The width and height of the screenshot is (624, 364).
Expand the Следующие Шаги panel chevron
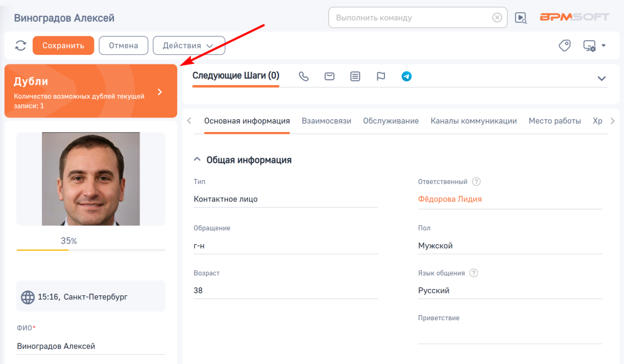[601, 79]
